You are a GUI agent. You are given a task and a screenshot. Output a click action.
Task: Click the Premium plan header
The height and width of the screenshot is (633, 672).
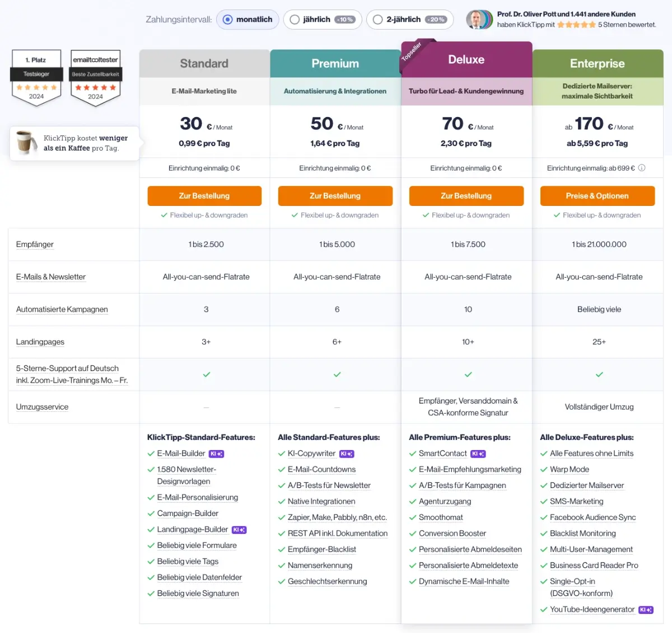335,64
